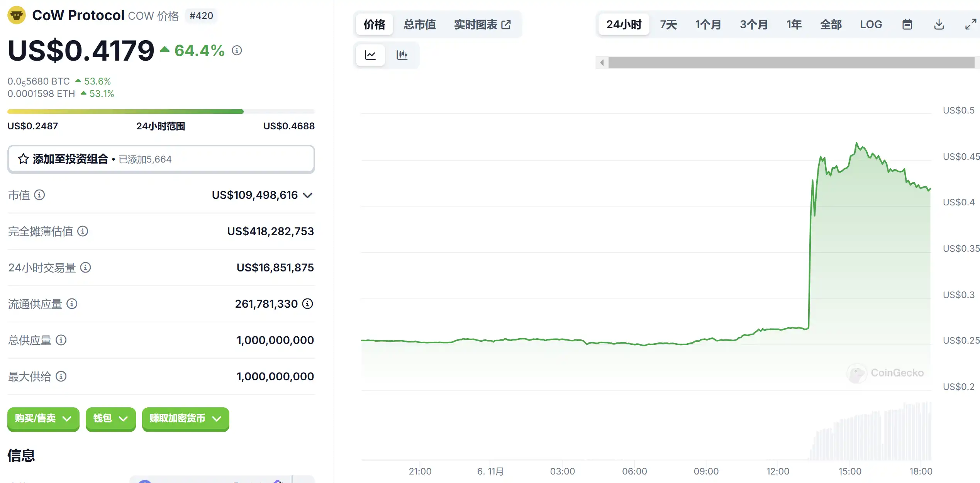Open the 赚取加密货币 dropdown
980x483 pixels.
(185, 419)
